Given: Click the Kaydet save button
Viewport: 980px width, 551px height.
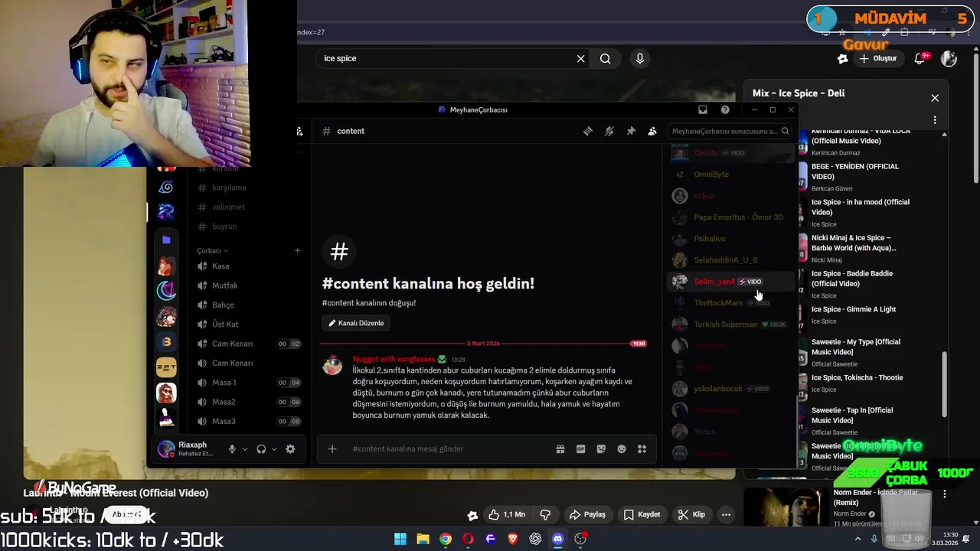Looking at the screenshot, I should click(642, 514).
